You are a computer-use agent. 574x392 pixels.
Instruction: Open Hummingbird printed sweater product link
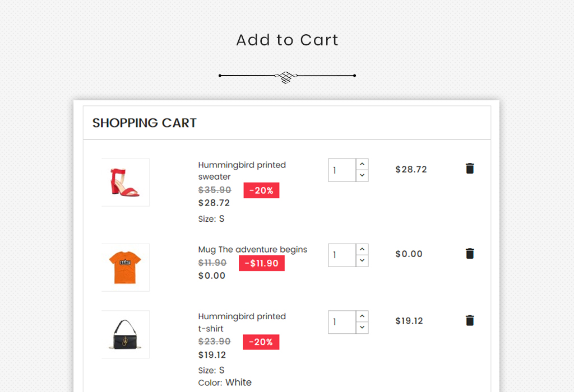[x=242, y=171]
